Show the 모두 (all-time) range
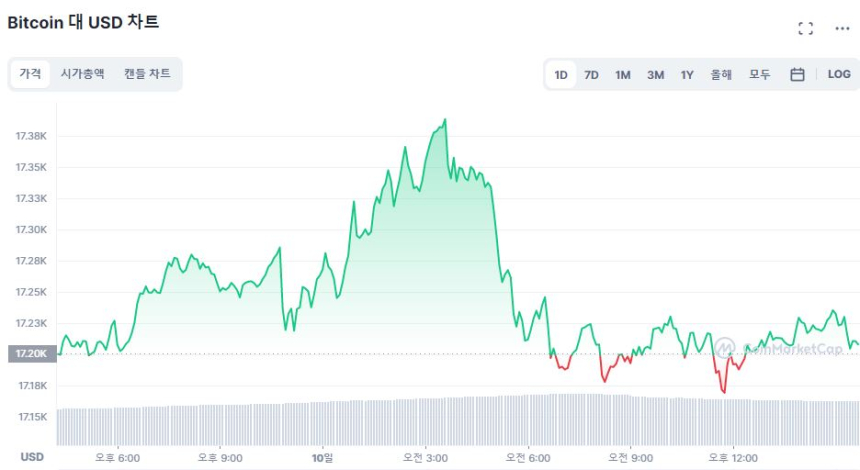Viewport: 860px width, 470px height. [760, 74]
